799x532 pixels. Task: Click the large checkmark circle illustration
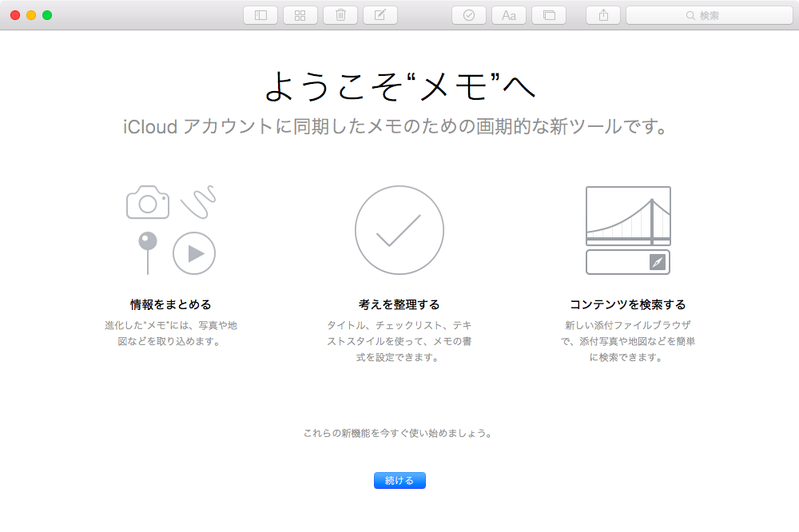[399, 230]
